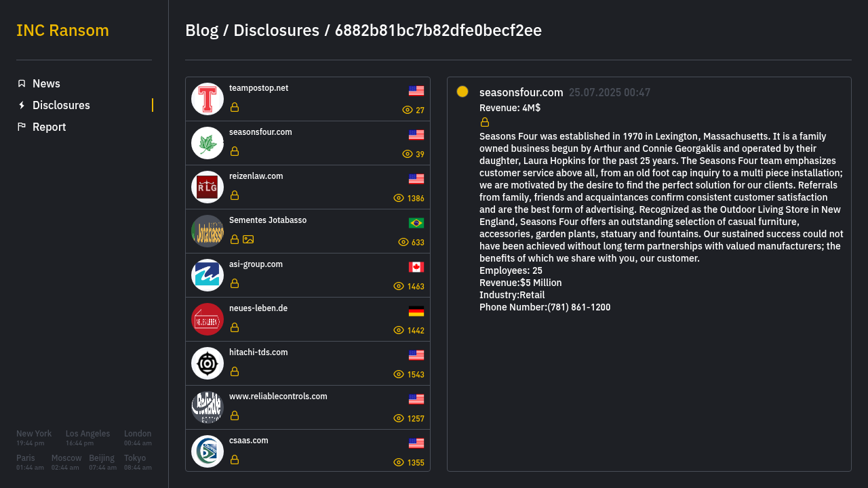Click the Germany flag on neues-leben.de
This screenshot has width=868, height=488.
416,311
